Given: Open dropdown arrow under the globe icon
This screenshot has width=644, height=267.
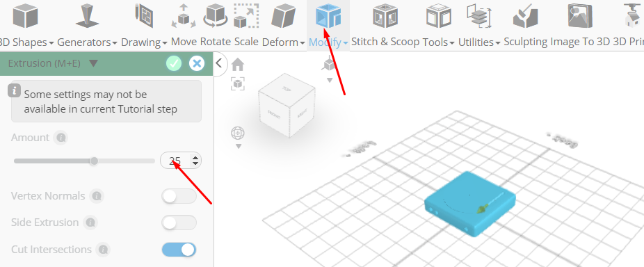Looking at the screenshot, I should (239, 146).
